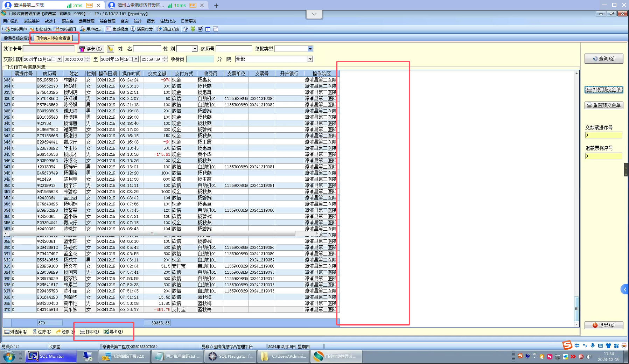629x364 pixels.
Task: Open the Windows Start menu
Action: tap(9, 357)
